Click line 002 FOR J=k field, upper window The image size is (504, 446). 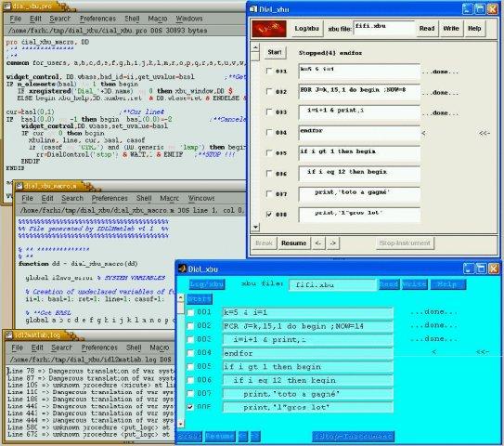(x=359, y=92)
